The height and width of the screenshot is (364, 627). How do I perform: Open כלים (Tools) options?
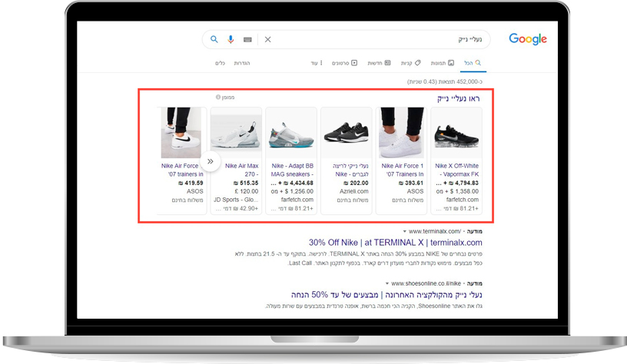point(221,63)
